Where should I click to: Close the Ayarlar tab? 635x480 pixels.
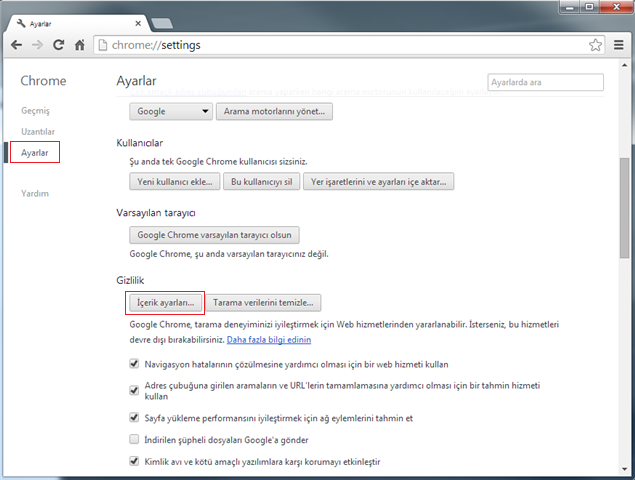point(138,23)
